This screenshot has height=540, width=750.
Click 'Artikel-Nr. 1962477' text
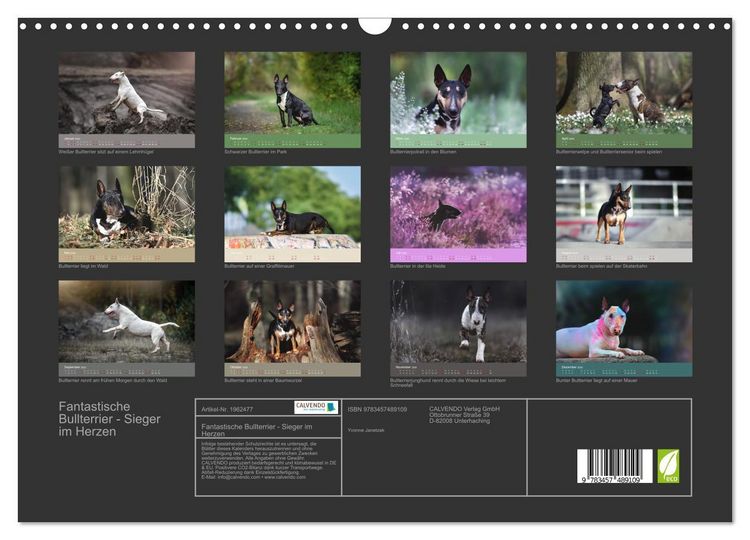pyautogui.click(x=227, y=409)
